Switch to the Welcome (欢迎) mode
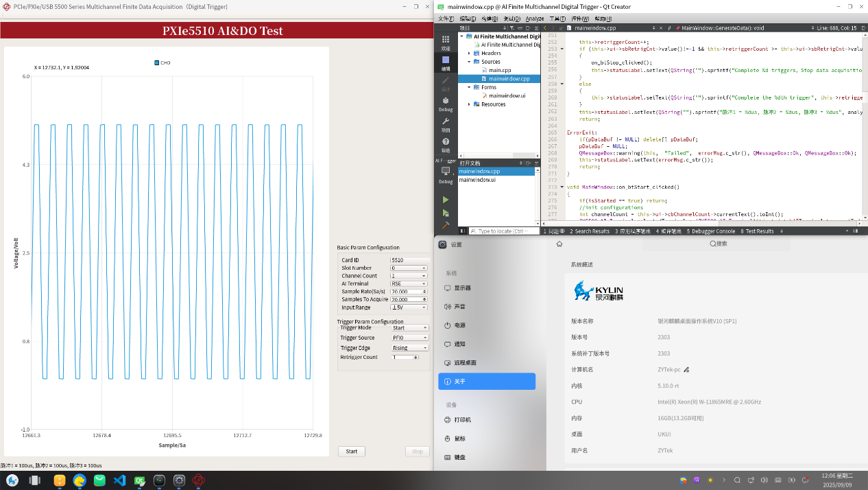Screen dimensions: 868x490 (446, 43)
